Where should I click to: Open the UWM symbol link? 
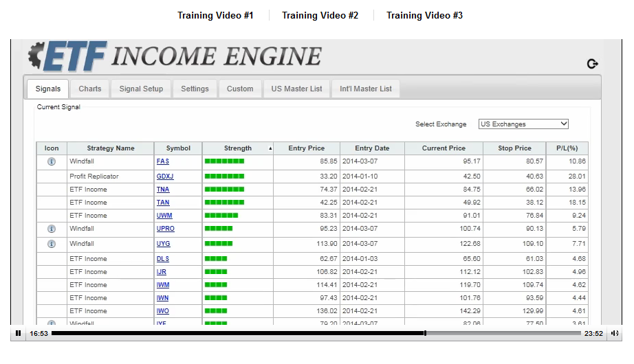[164, 216]
